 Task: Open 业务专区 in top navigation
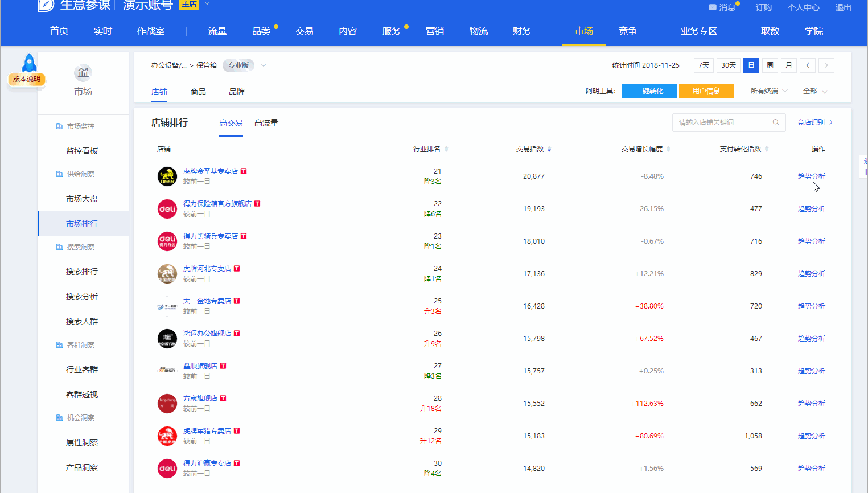tap(699, 31)
